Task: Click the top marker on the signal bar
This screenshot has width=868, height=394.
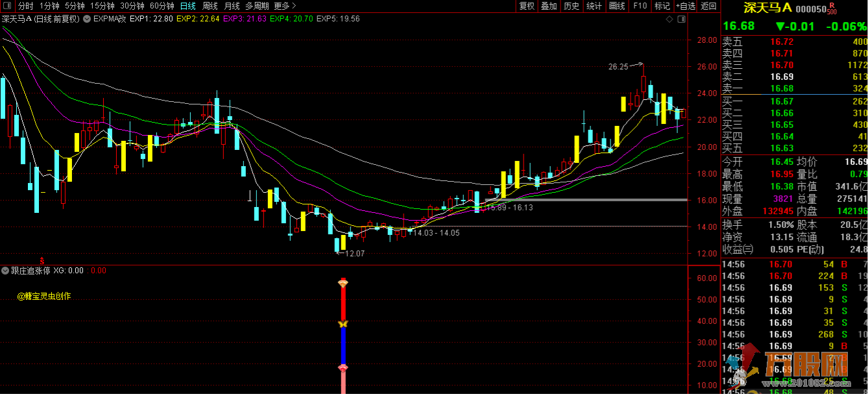Action: (x=344, y=282)
